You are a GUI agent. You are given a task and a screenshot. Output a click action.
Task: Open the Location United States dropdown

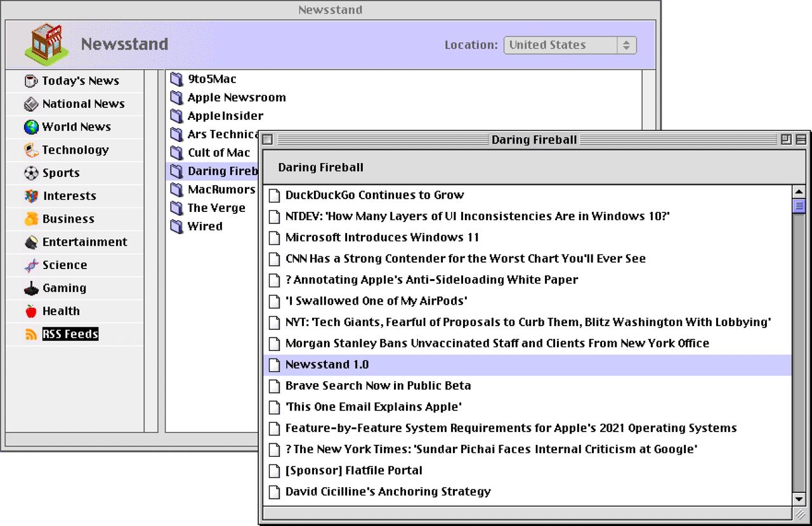(x=570, y=45)
